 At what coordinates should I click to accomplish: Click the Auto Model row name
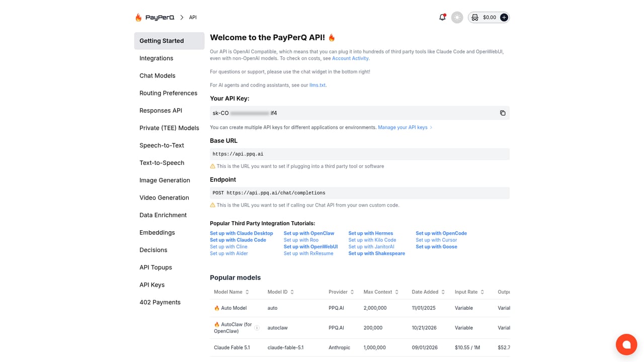coord(230,308)
